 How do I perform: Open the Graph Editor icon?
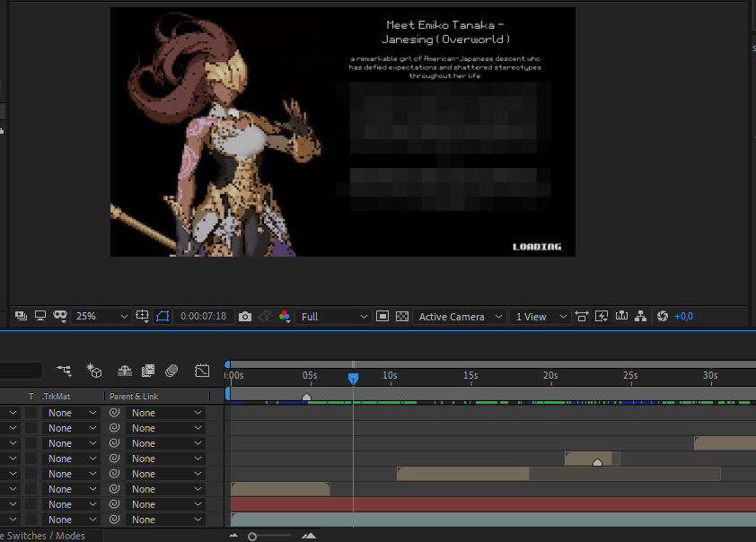tap(202, 371)
